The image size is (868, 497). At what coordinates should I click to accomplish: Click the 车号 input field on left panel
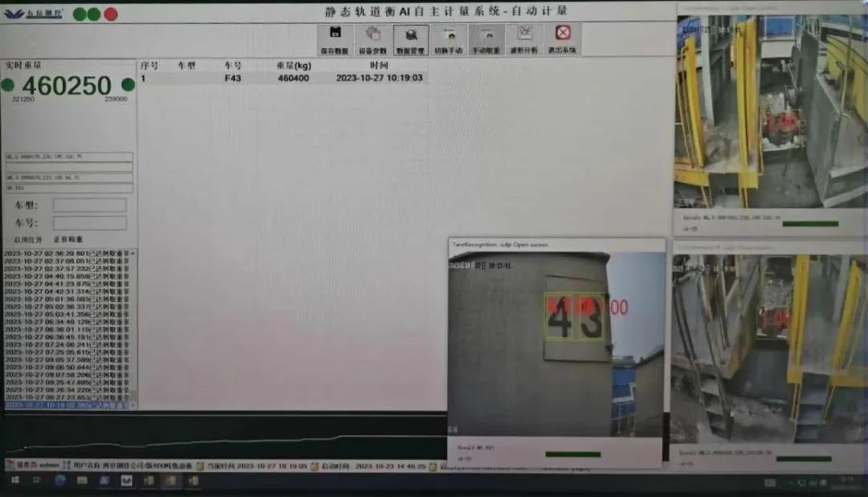coord(89,223)
